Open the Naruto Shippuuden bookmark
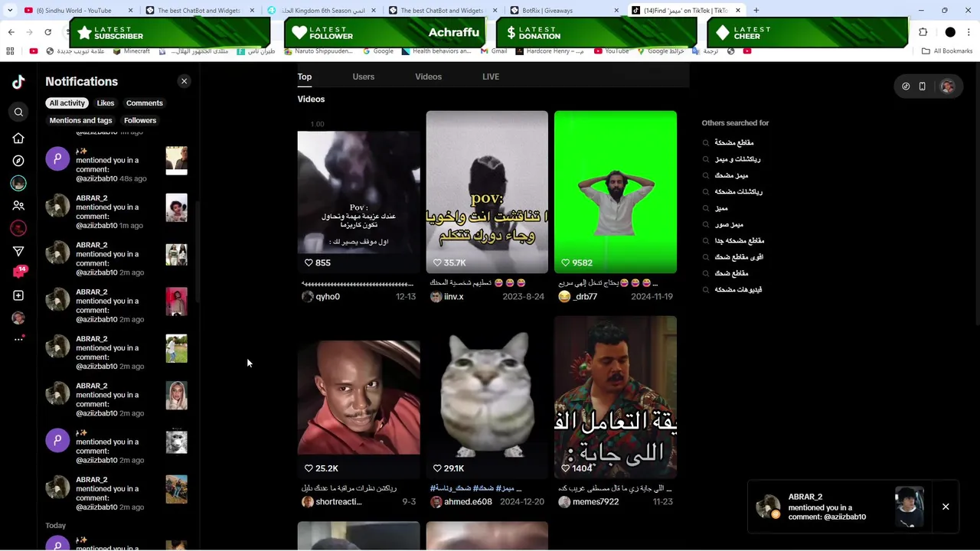The height and width of the screenshot is (551, 980). coord(318,51)
